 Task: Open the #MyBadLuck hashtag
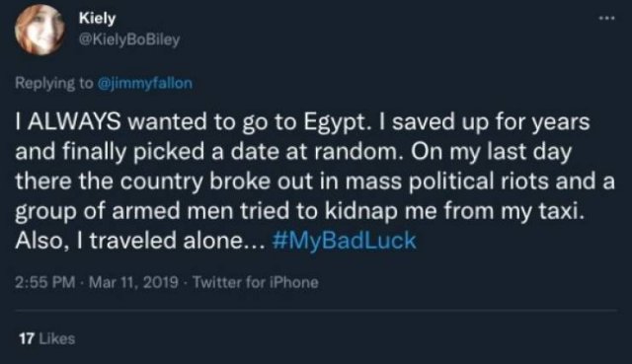344,241
